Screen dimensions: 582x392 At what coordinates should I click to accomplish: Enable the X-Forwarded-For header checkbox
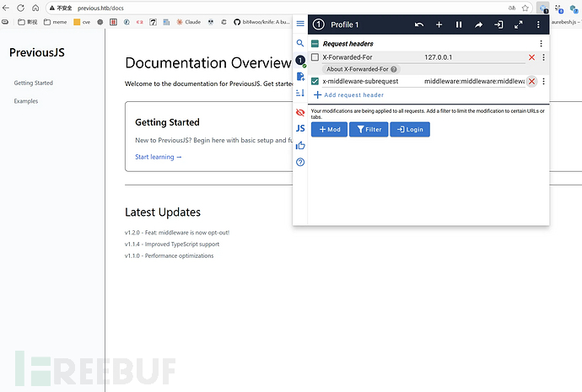pos(315,57)
